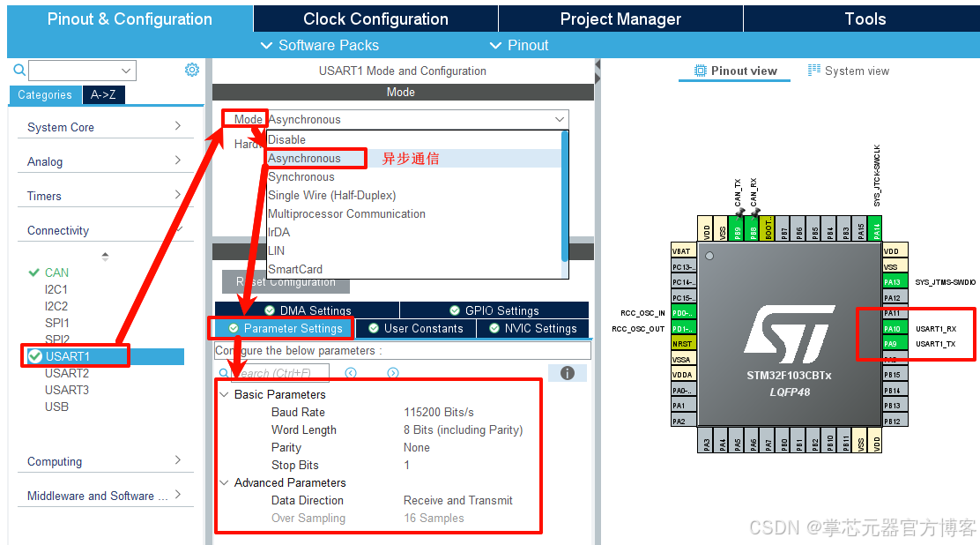Select pin PB8 on the chip
This screenshot has height=545, width=980.
pos(752,229)
